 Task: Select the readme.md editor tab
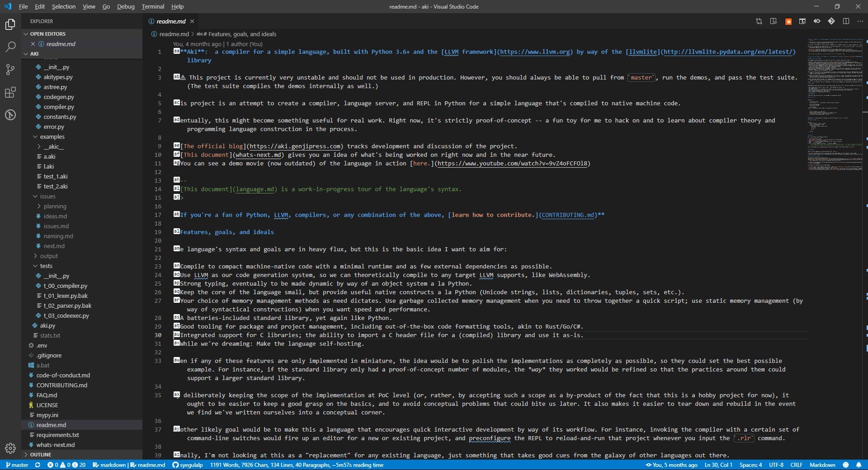click(171, 21)
